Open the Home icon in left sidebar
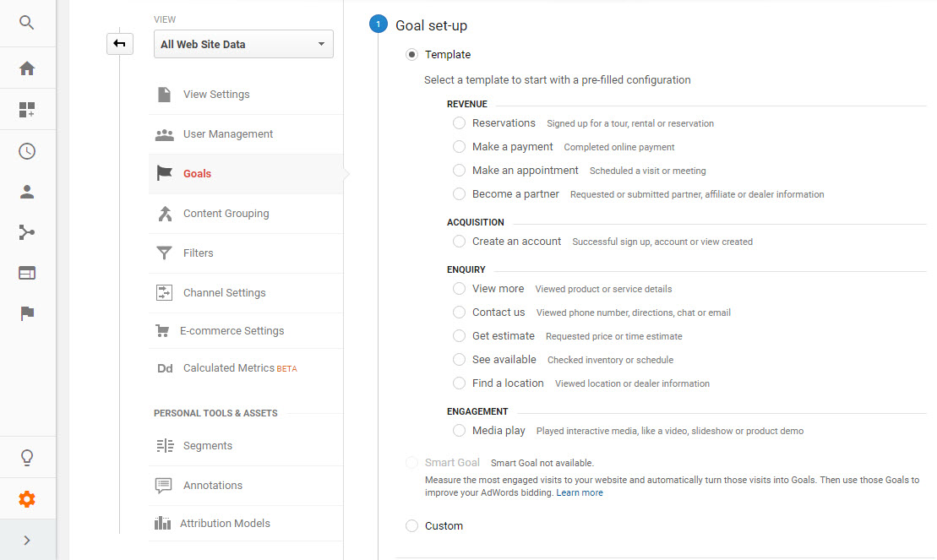The width and height of the screenshot is (937, 560). click(27, 68)
